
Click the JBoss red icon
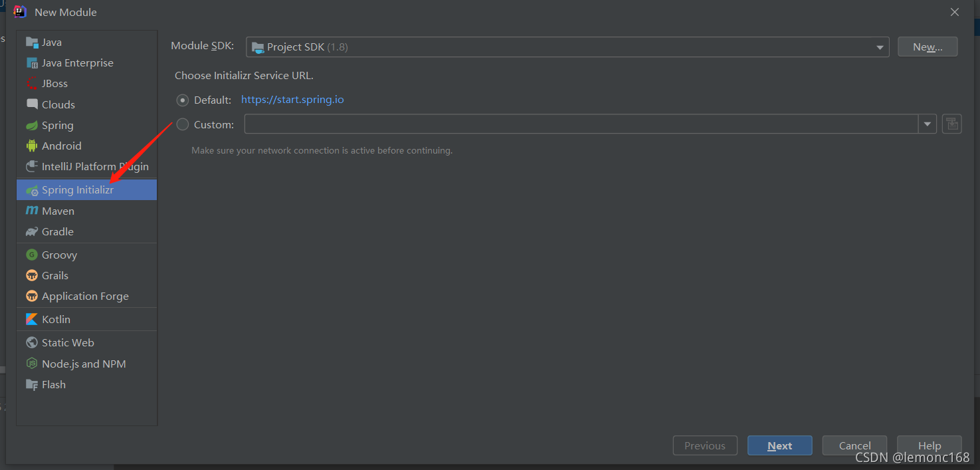pyautogui.click(x=32, y=84)
